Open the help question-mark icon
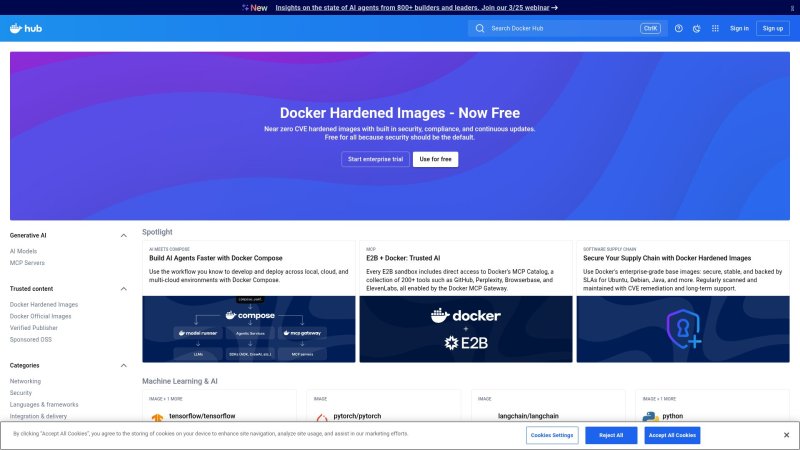This screenshot has width=800, height=450. 679,29
